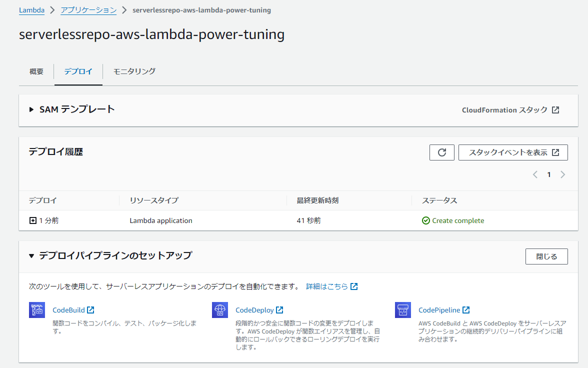588x368 pixels.
Task: Open the CodeBuild link
Action: (68, 310)
